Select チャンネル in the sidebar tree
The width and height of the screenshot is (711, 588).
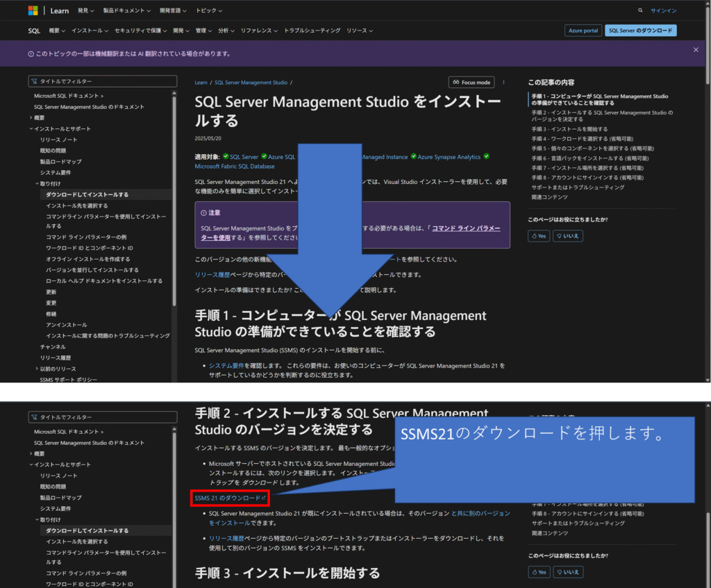[53, 347]
